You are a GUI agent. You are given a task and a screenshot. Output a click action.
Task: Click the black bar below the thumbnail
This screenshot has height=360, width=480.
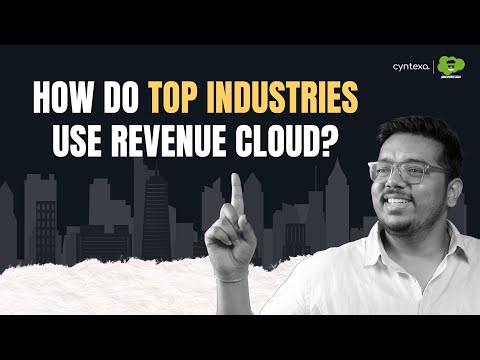pos(240,337)
